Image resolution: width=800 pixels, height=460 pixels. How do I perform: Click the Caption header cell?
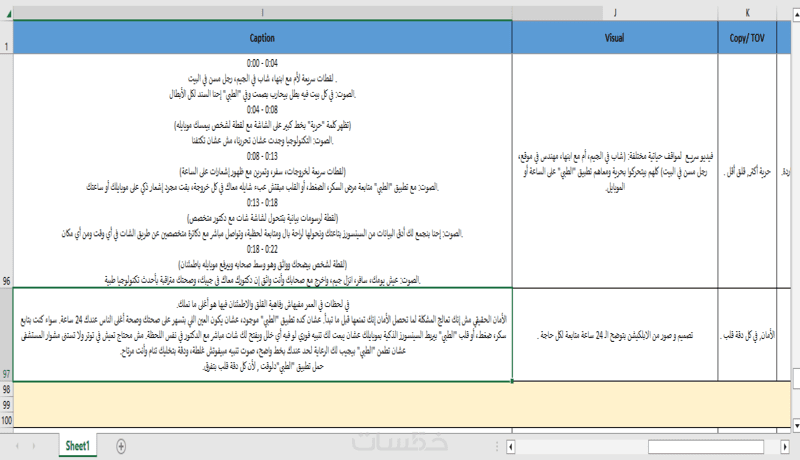[262, 38]
